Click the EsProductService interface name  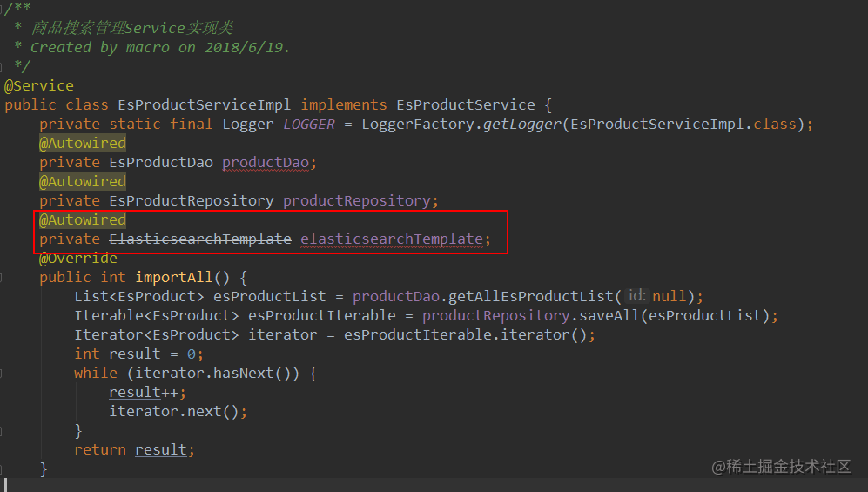coord(466,105)
